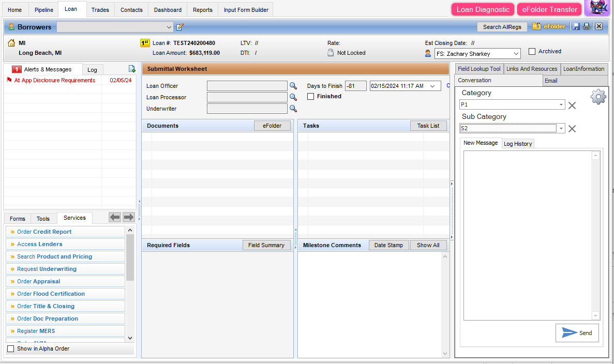Click the Loan Officer search magnifier icon

[x=293, y=86]
